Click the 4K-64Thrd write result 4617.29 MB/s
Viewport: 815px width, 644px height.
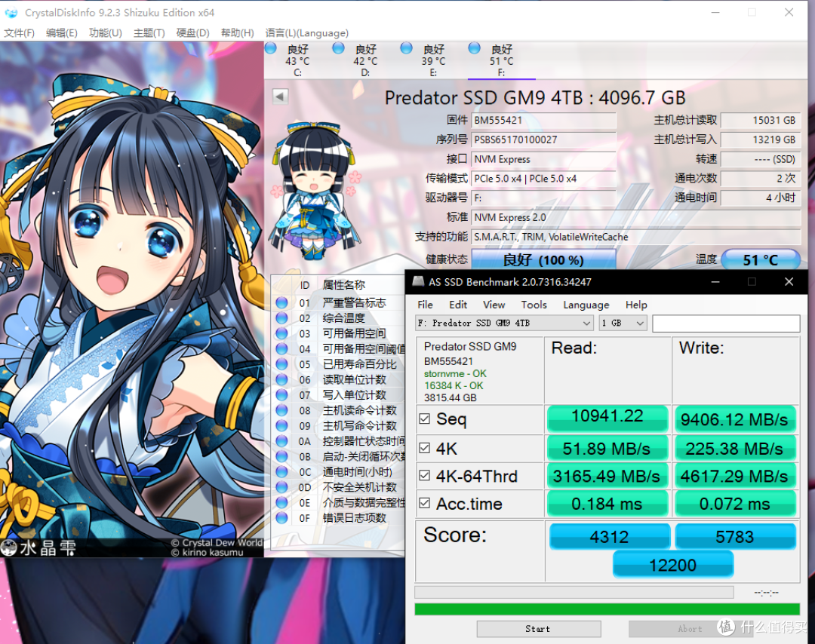[735, 476]
